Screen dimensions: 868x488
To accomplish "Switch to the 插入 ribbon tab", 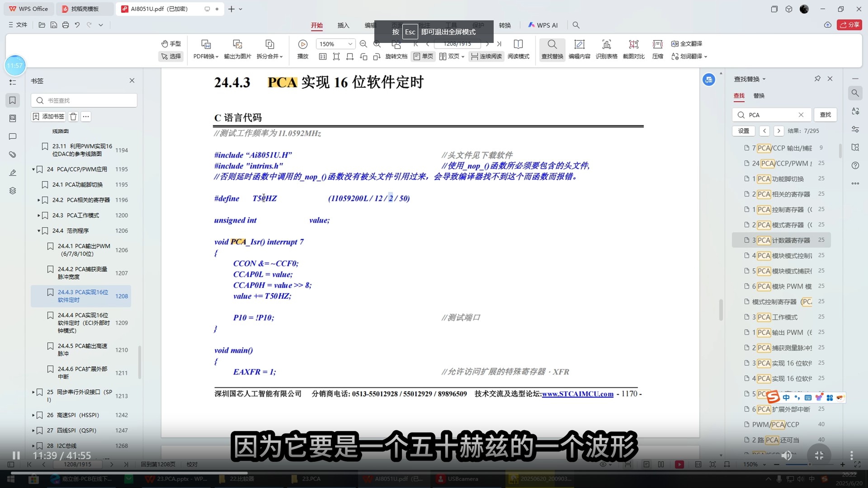I will point(343,25).
